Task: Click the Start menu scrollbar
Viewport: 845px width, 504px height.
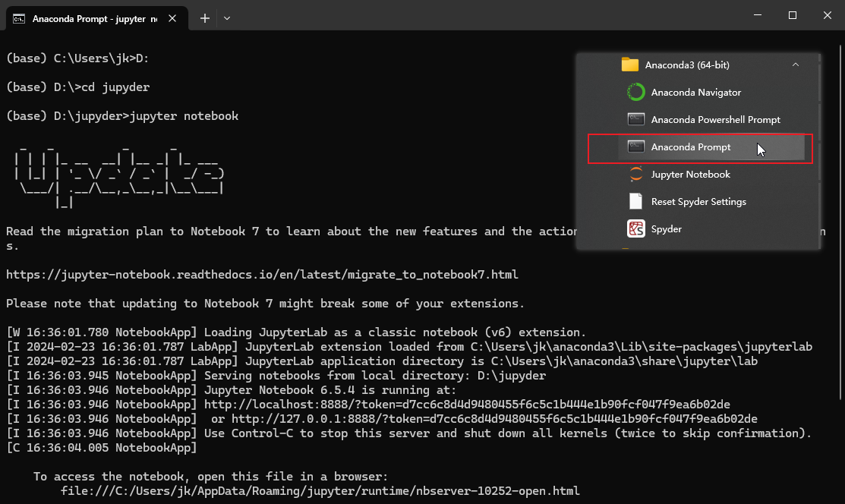Action: click(x=819, y=151)
